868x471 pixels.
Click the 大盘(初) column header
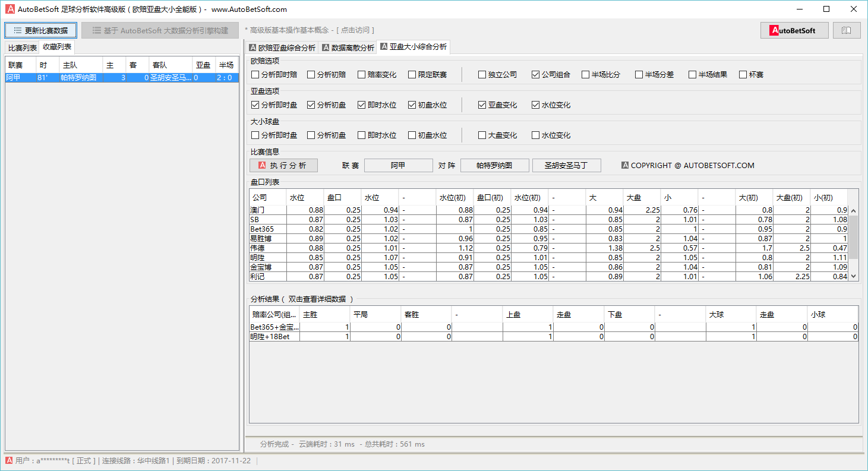[x=791, y=197]
